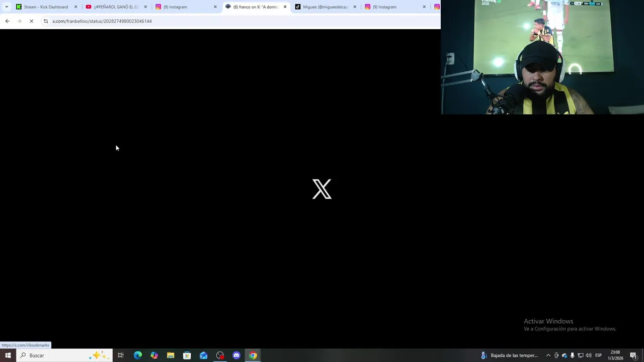Expand the hidden system tray icons chevron
Image resolution: width=644 pixels, height=362 pixels.
coord(548,355)
